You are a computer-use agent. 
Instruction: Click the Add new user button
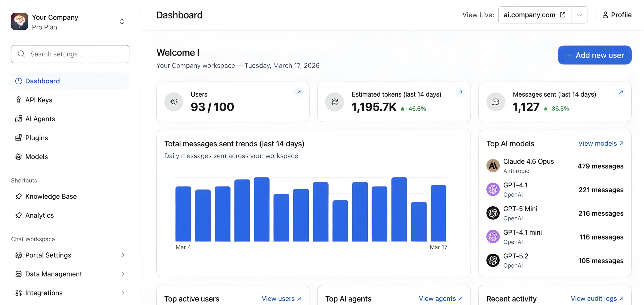(x=594, y=55)
